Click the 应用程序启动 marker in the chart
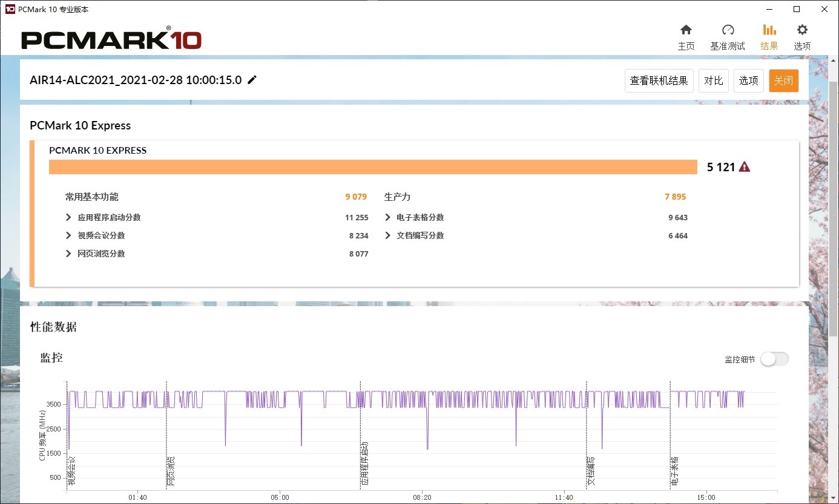839x504 pixels. pyautogui.click(x=364, y=463)
